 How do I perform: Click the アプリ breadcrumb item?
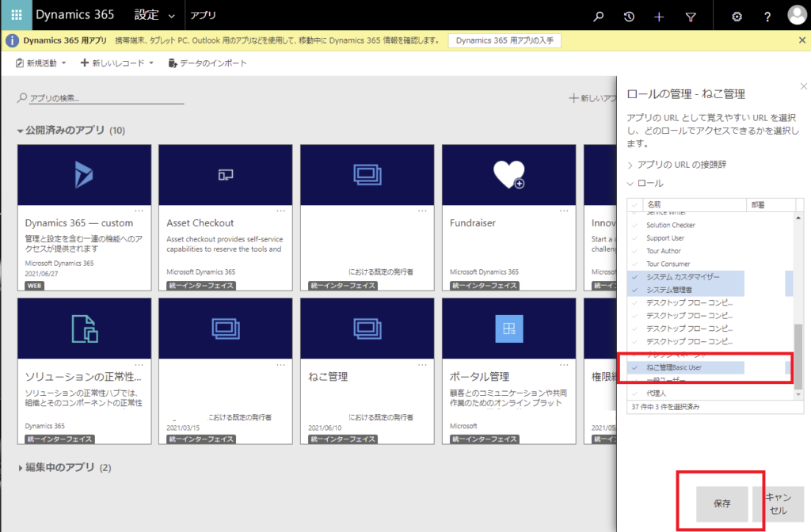point(203,16)
